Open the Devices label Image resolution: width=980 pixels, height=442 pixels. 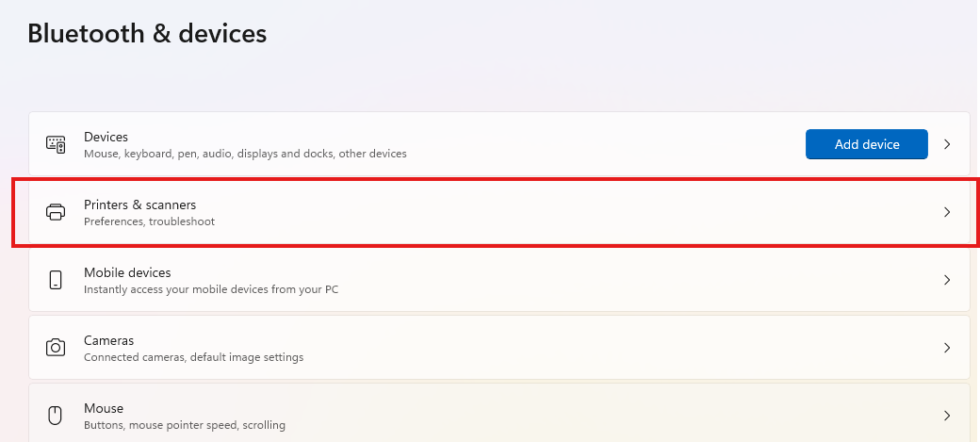pos(106,137)
